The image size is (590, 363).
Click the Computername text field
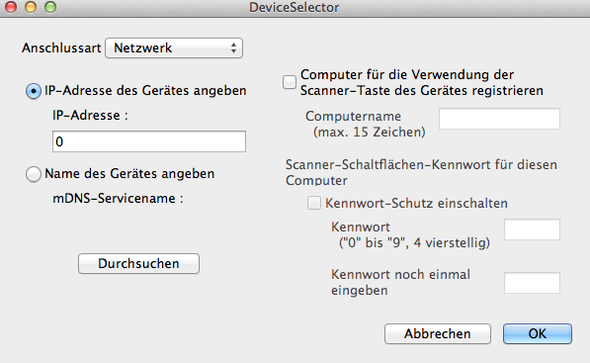(499, 118)
